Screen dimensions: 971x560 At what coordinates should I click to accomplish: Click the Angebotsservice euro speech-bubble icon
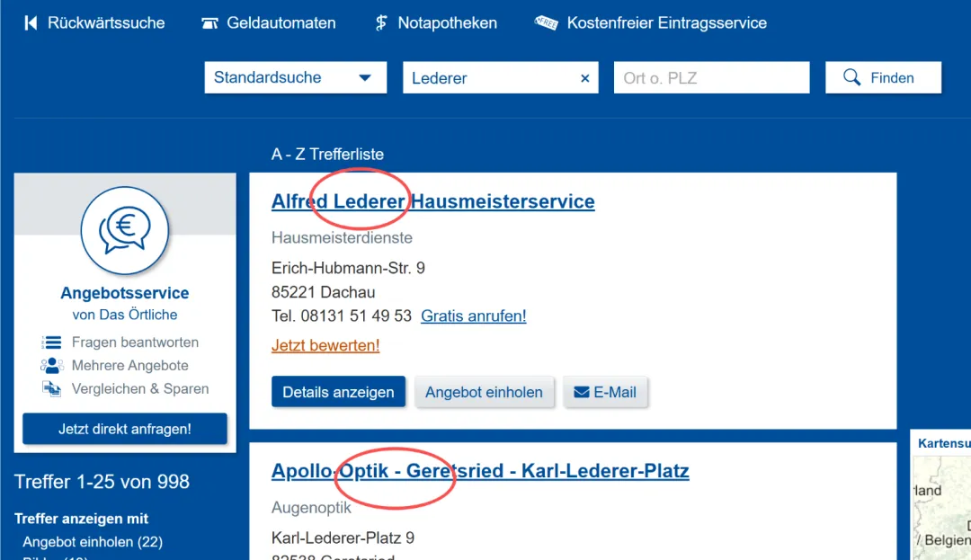click(x=124, y=230)
